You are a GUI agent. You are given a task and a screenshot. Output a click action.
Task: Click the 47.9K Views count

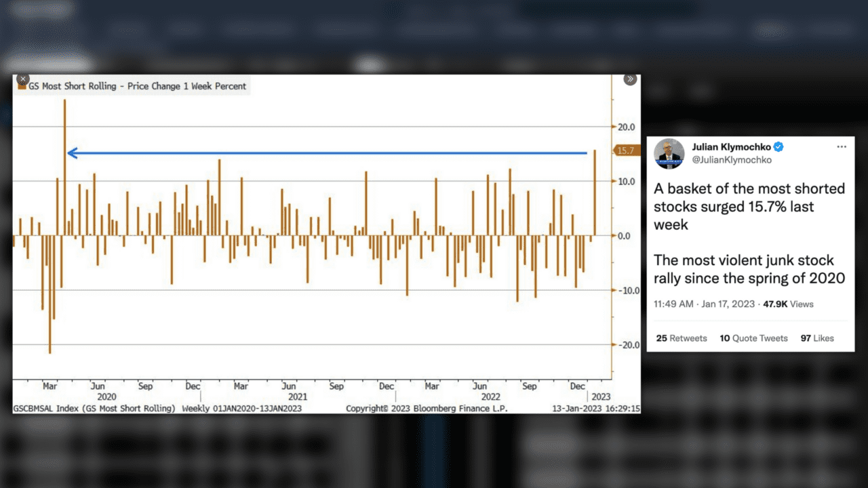click(788, 304)
